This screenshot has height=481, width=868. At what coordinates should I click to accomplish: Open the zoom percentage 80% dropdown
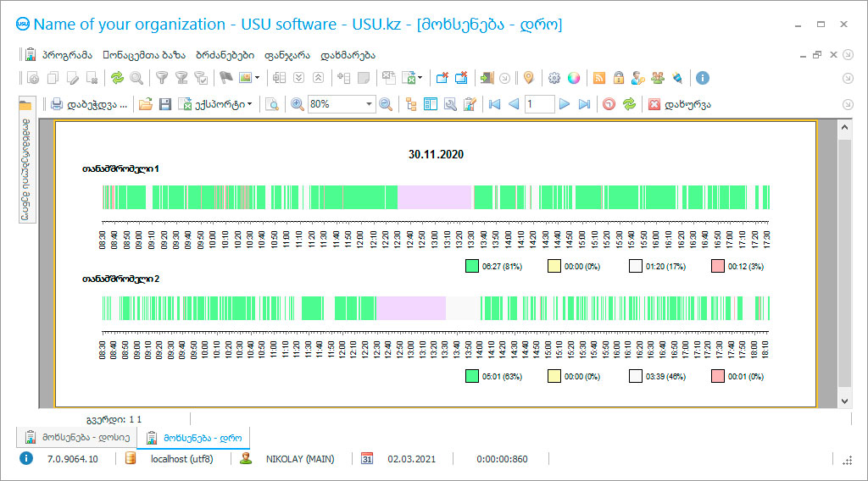click(369, 104)
